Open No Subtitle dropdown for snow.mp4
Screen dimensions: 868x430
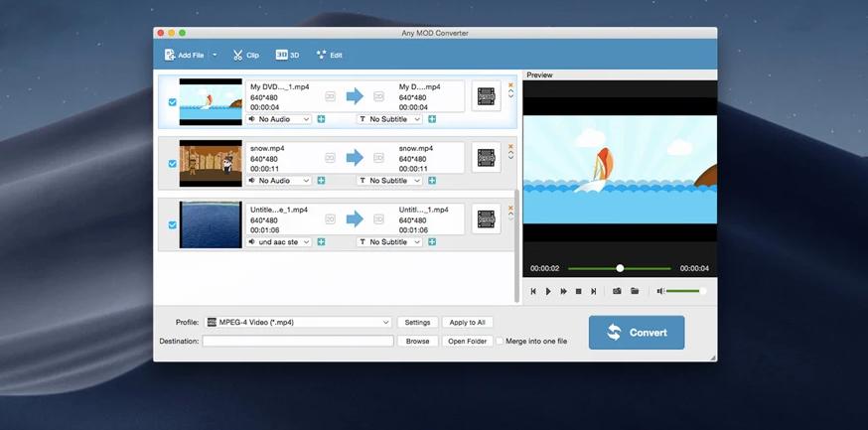tap(389, 181)
